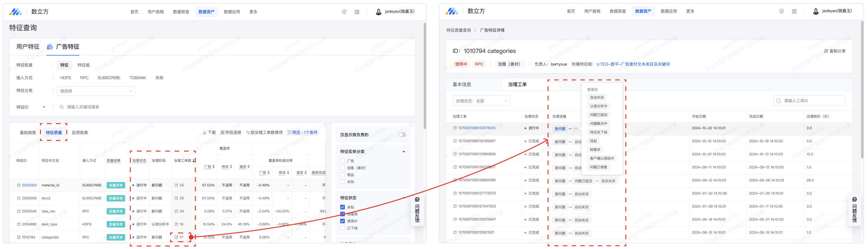Image resolution: width=868 pixels, height=249 pixels.
Task: Open 数据应用 in the right window menu
Action: click(x=668, y=11)
